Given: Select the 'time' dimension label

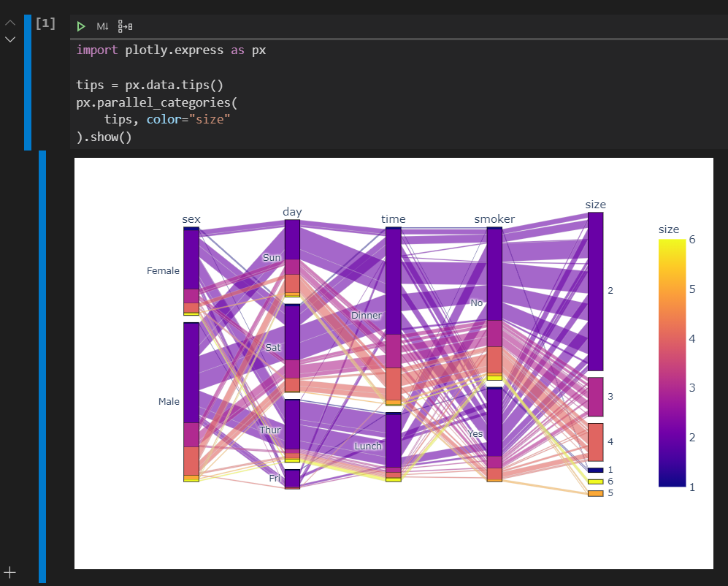Looking at the screenshot, I should tap(394, 219).
